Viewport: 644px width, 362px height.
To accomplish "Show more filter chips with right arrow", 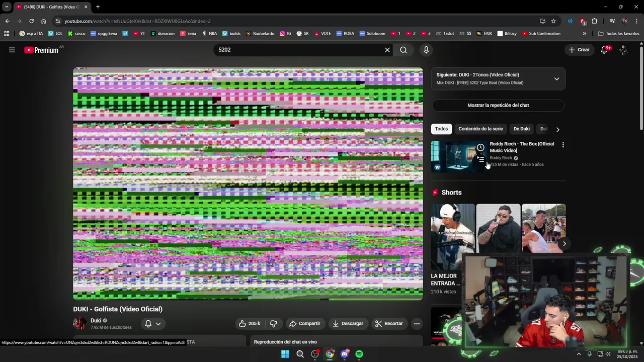I will click(557, 129).
